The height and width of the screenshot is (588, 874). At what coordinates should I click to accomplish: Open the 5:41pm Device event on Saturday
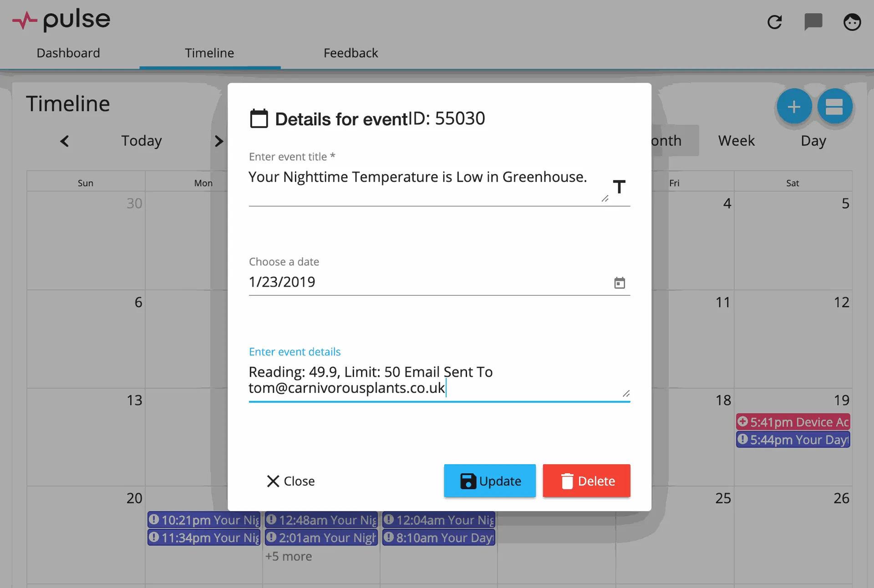point(793,422)
